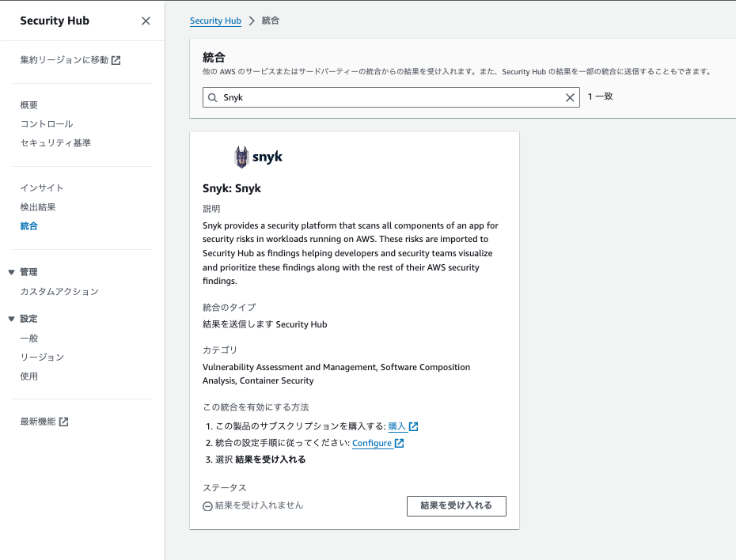Click external link icon next to Configure
The width and height of the screenshot is (736, 560).
click(399, 443)
